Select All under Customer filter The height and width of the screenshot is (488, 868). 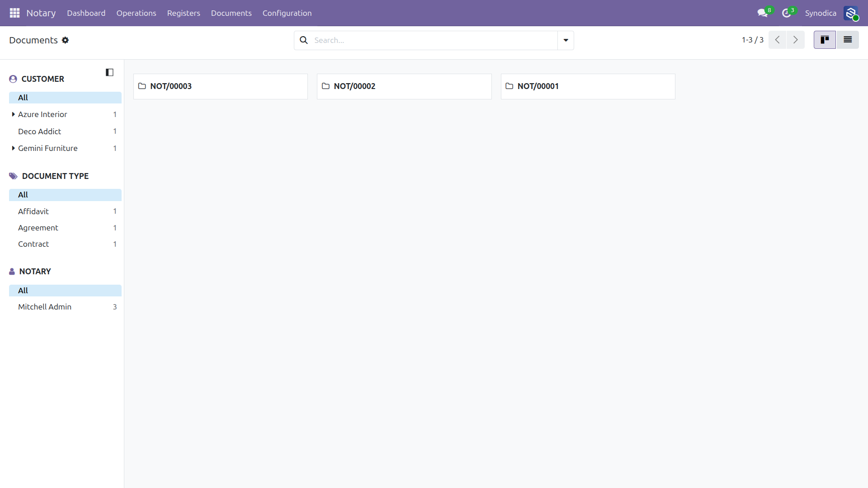[65, 98]
